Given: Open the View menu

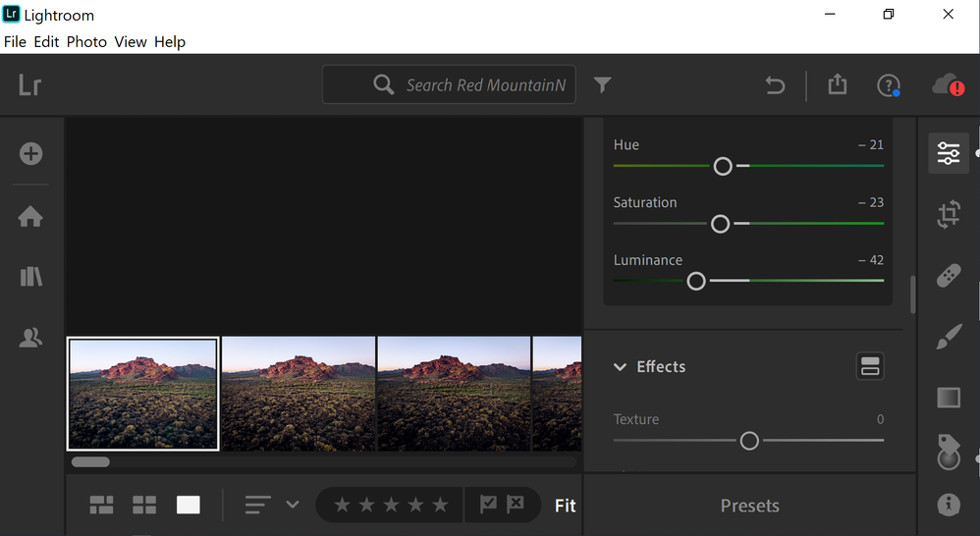Looking at the screenshot, I should click(x=130, y=42).
